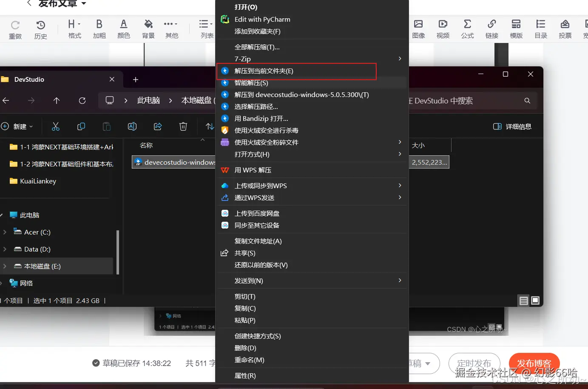Screen dimensions: 588x389
Task: Switch to large icons view in Explorer
Action: click(x=535, y=300)
